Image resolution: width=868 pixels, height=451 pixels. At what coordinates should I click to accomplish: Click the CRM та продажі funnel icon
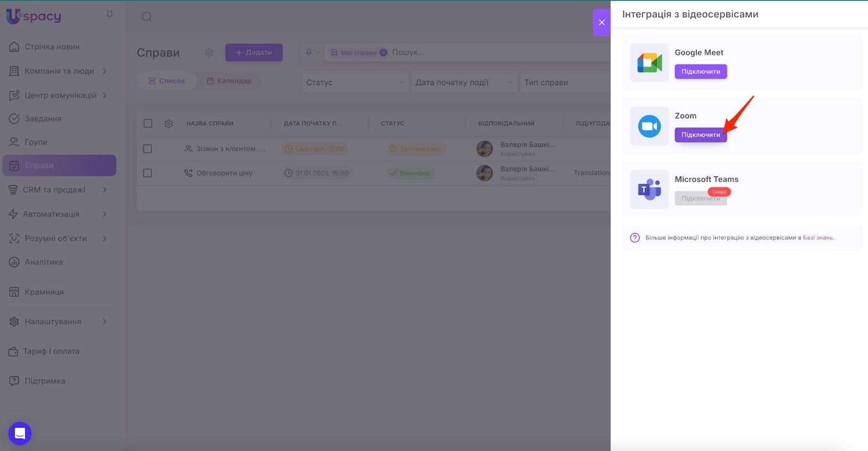(x=13, y=190)
